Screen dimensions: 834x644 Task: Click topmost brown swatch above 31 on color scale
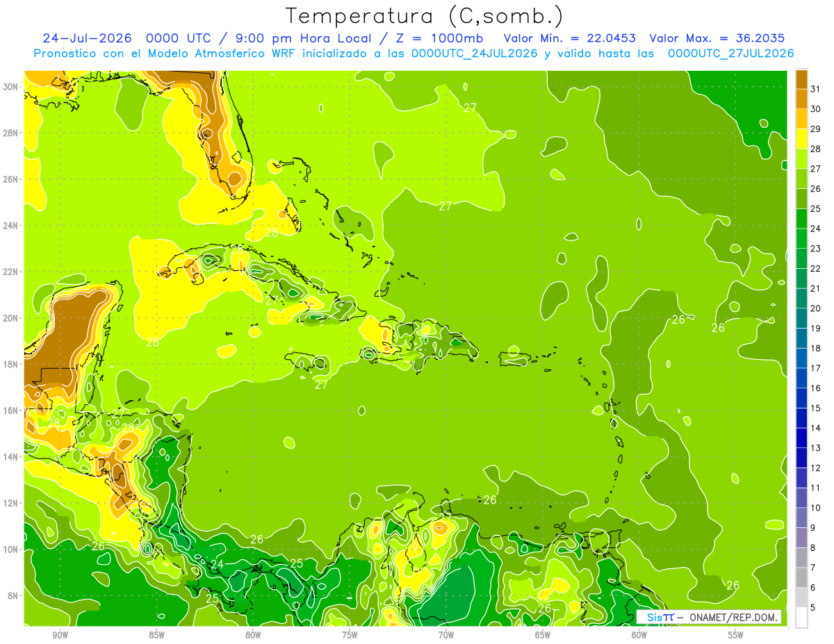tap(801, 79)
